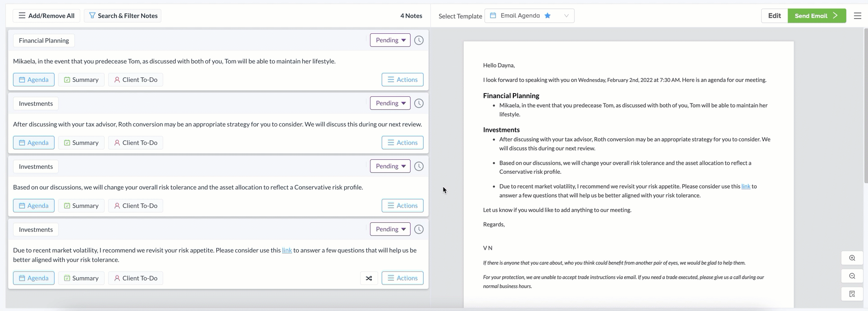Zoom in the email preview
Viewport: 868px width, 311px height.
[x=852, y=258]
